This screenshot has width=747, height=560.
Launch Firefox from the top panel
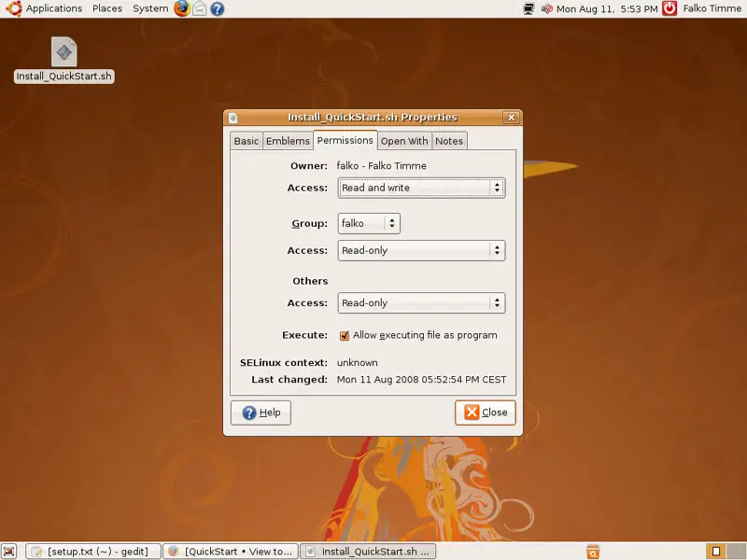[181, 8]
